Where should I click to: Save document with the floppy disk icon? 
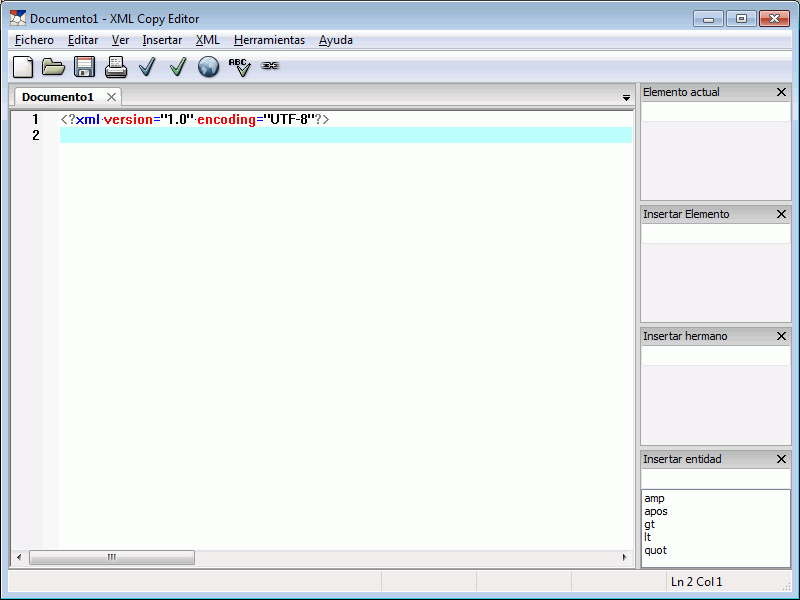pyautogui.click(x=84, y=67)
